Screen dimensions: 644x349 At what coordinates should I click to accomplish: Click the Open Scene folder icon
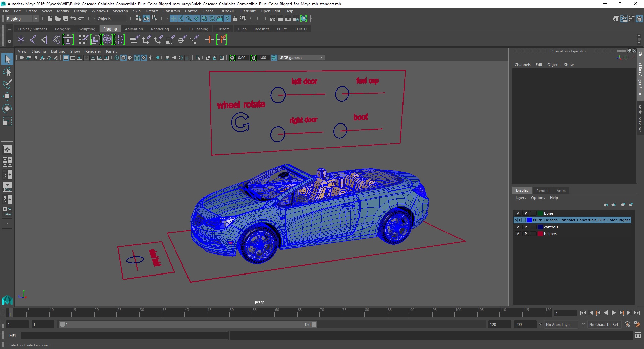tap(58, 19)
